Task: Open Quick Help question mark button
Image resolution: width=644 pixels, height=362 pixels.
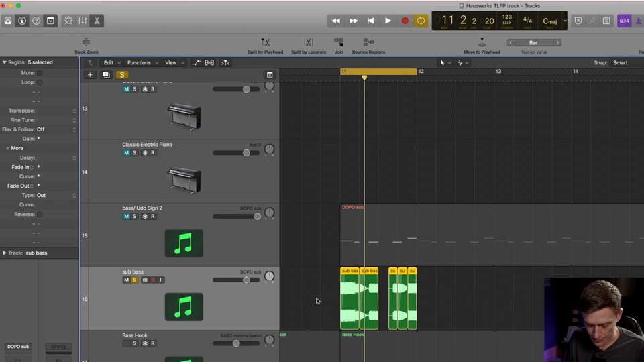Action: tap(36, 21)
